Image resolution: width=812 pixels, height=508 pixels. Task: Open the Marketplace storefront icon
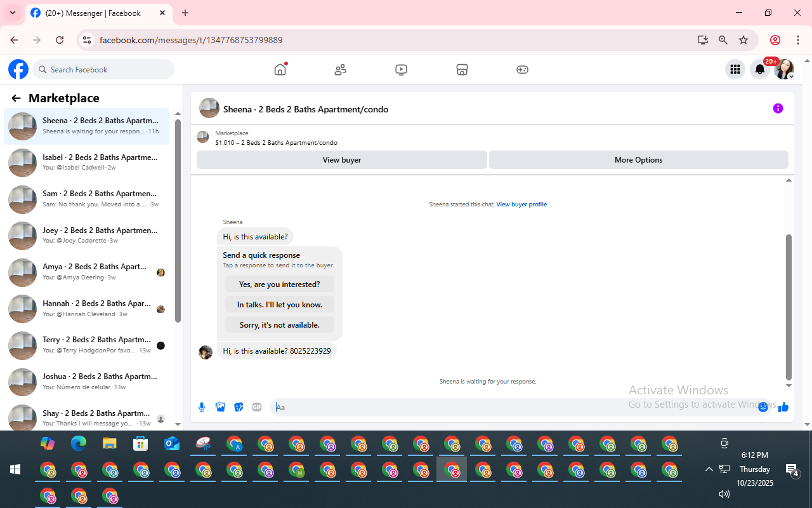click(x=462, y=70)
